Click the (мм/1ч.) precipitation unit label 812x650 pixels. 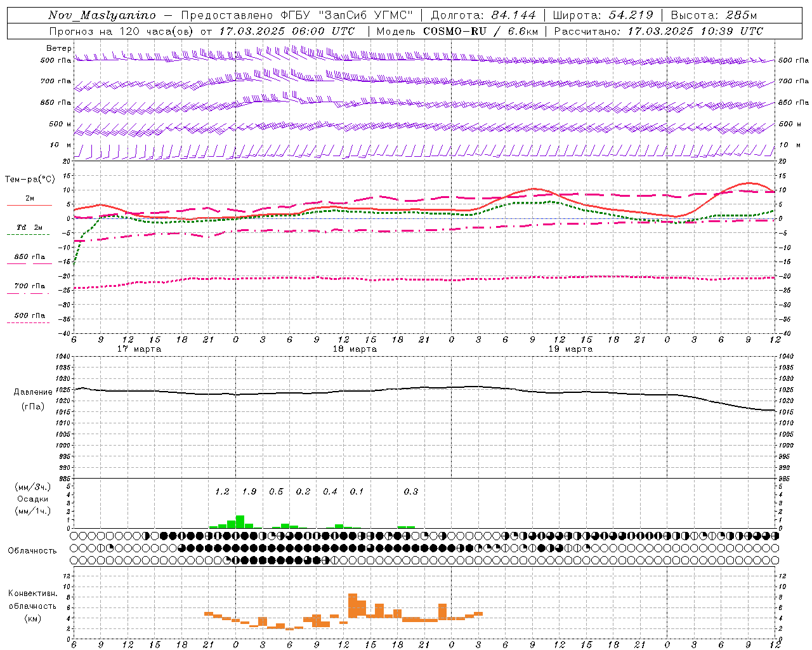(33, 511)
